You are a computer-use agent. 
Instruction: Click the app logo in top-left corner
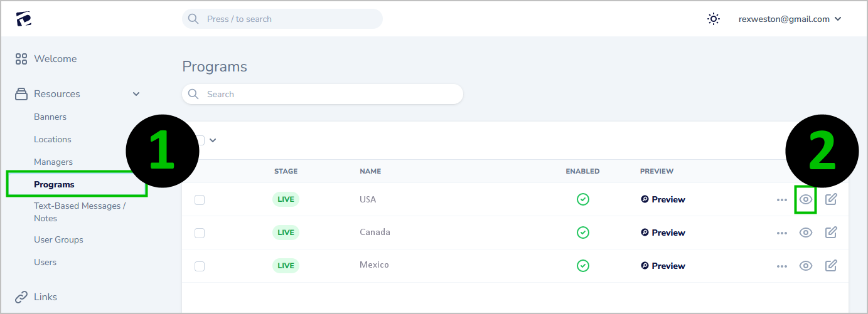(24, 19)
